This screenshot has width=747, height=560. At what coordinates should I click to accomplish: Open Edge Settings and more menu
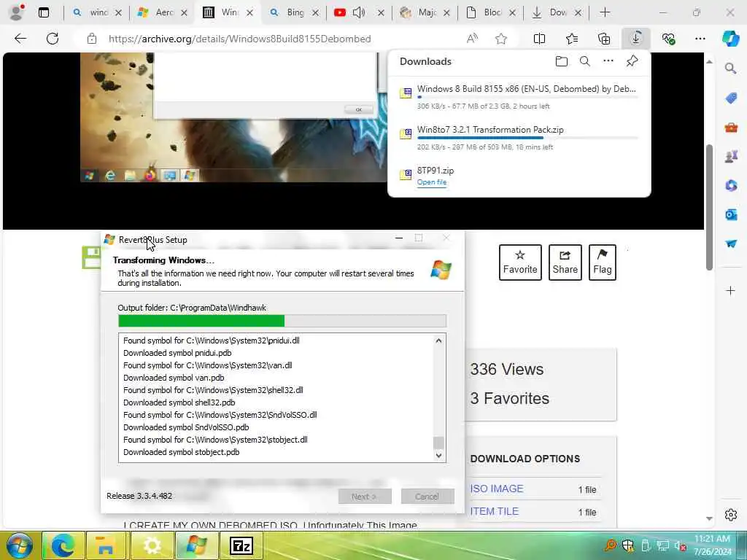pyautogui.click(x=700, y=39)
